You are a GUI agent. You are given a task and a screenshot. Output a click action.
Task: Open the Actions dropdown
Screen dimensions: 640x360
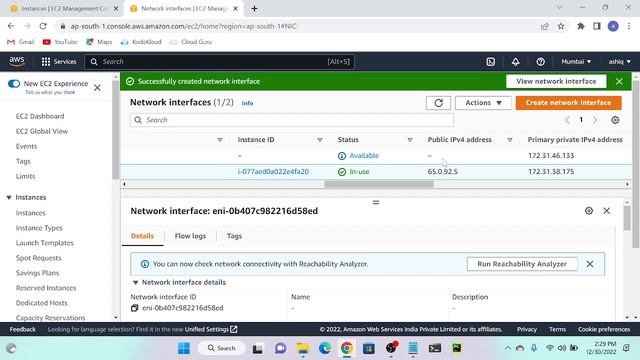pyautogui.click(x=483, y=103)
